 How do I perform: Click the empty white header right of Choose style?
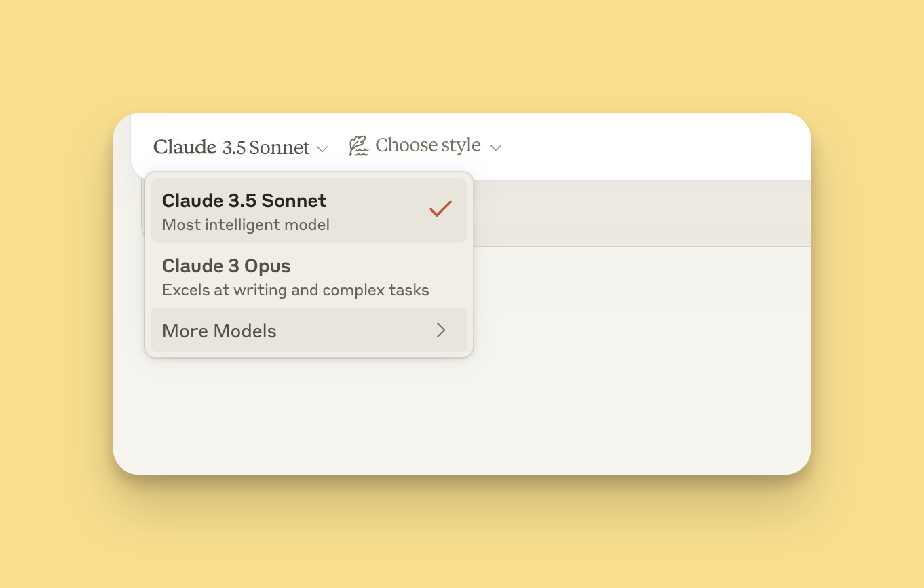tap(651, 146)
